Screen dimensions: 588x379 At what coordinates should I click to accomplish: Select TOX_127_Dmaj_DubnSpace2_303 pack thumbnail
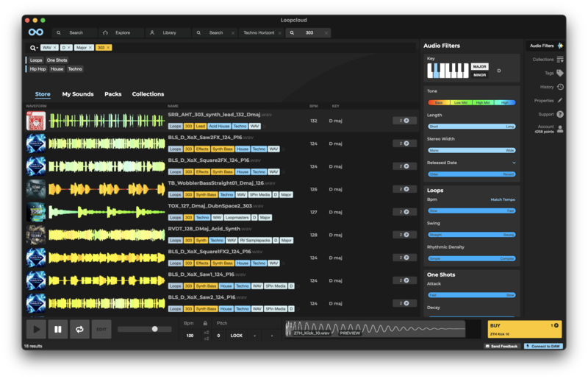pyautogui.click(x=36, y=212)
